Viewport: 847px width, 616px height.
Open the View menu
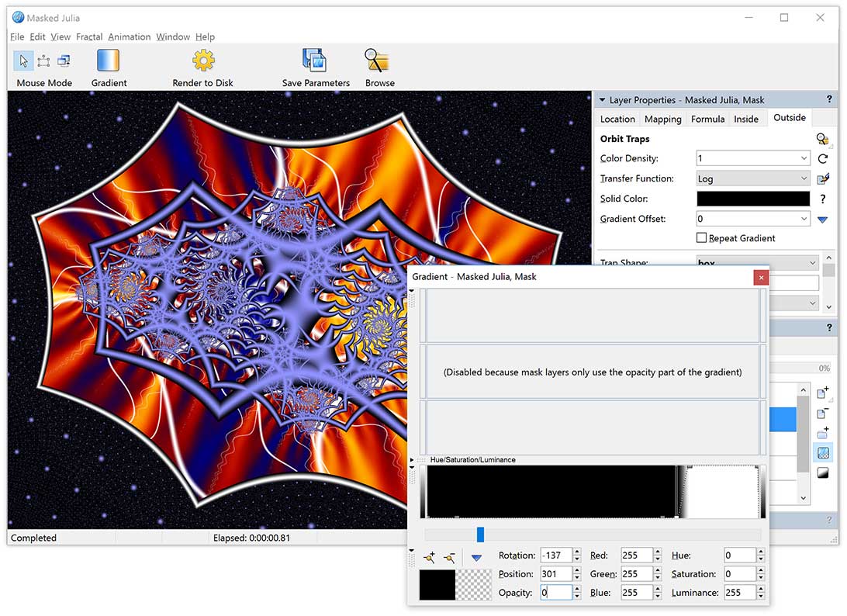(60, 36)
